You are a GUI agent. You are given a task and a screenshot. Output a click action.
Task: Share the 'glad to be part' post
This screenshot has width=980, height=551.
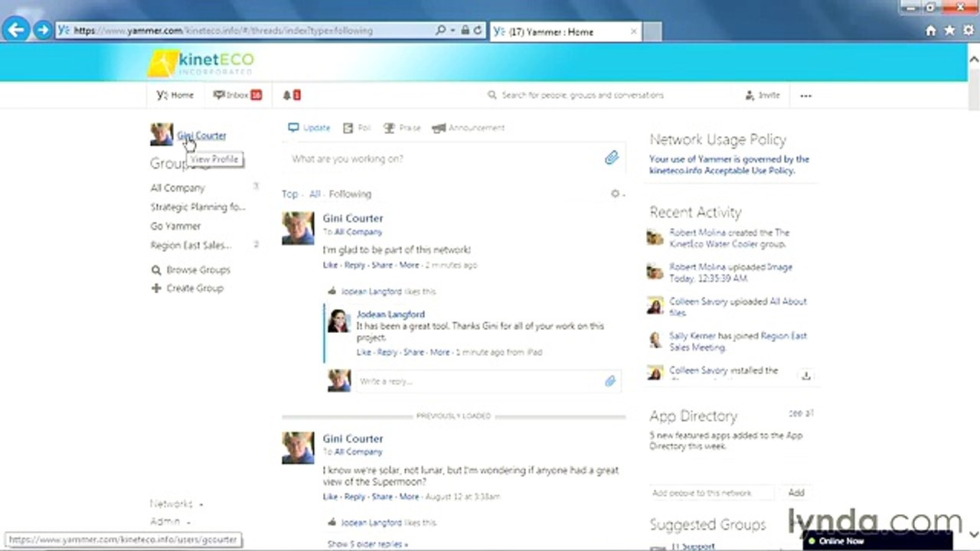pos(381,265)
